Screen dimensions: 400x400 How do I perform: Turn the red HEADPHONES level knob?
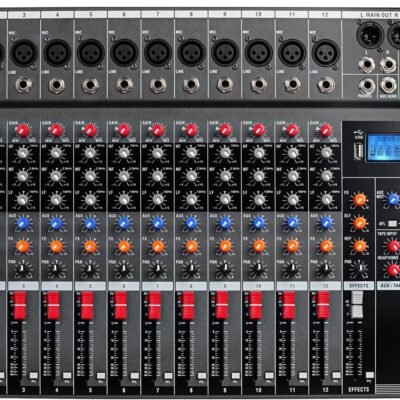coord(393,269)
